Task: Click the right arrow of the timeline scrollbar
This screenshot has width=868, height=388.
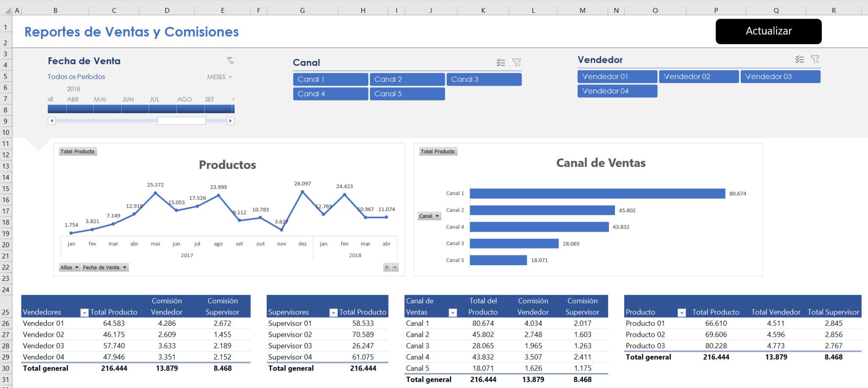Action: 231,121
